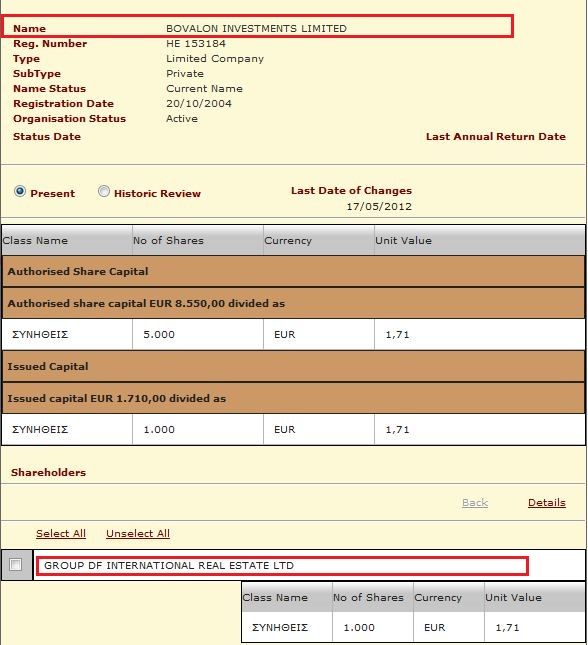The image size is (588, 645).
Task: Click the Shareholders heading
Action: click(49, 472)
